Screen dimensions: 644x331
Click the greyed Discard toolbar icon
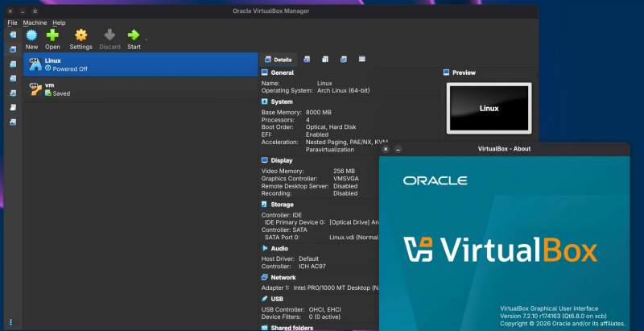[x=109, y=35]
